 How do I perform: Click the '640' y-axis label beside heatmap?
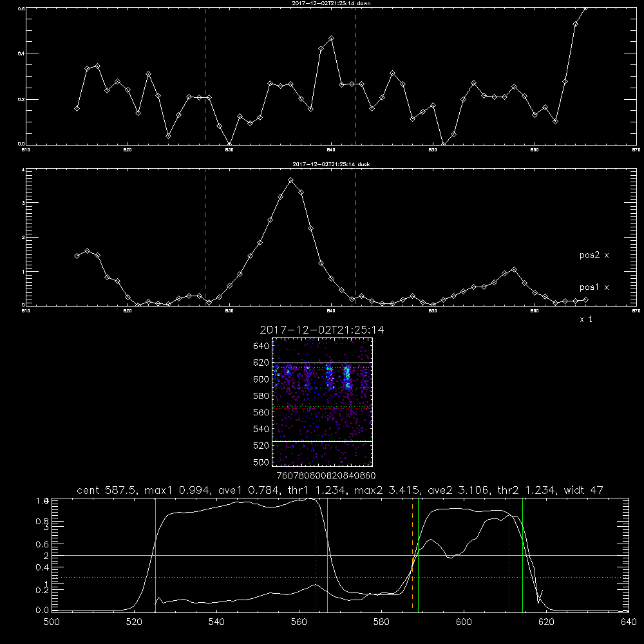(261, 346)
